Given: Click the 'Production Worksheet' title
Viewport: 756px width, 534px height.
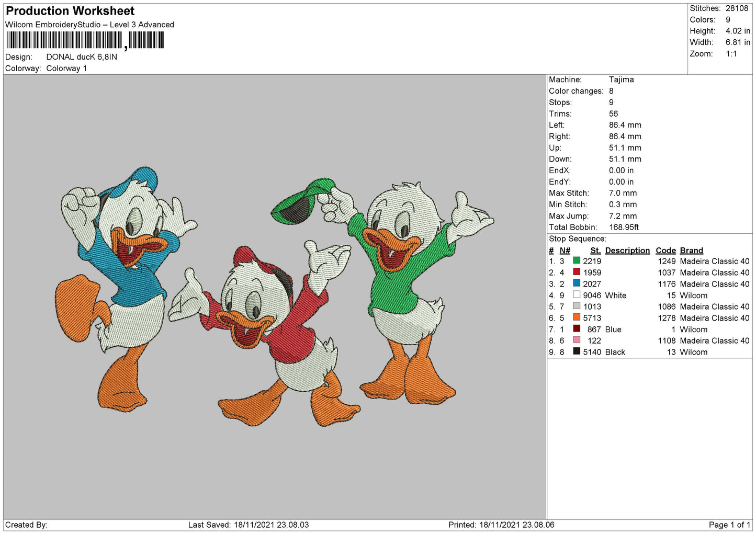Looking at the screenshot, I should 70,11.
